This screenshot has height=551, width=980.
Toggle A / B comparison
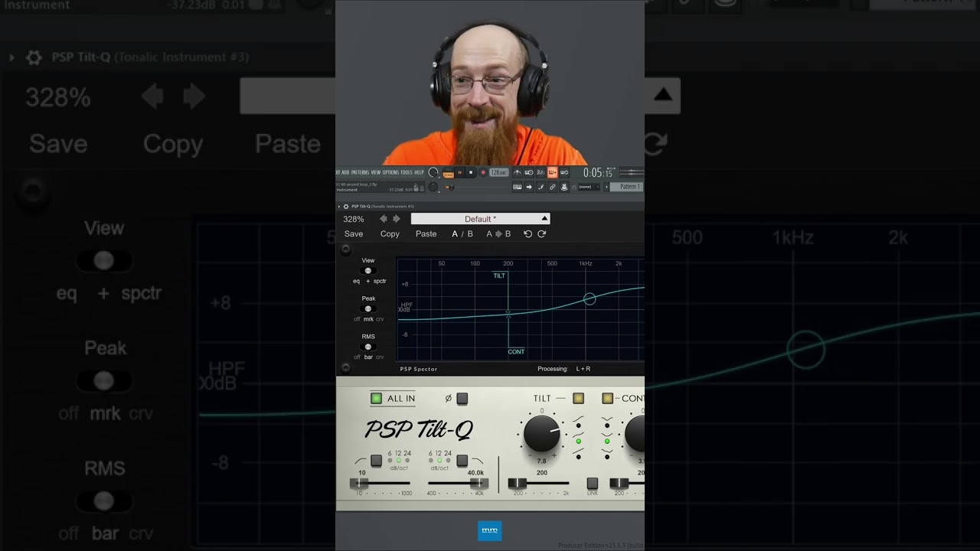pos(462,234)
